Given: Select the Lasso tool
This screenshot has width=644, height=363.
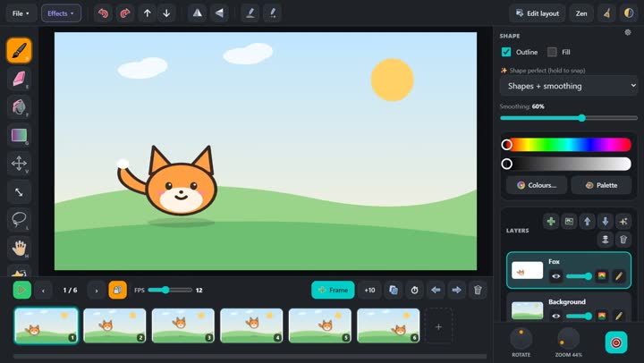Looking at the screenshot, I should 19,220.
